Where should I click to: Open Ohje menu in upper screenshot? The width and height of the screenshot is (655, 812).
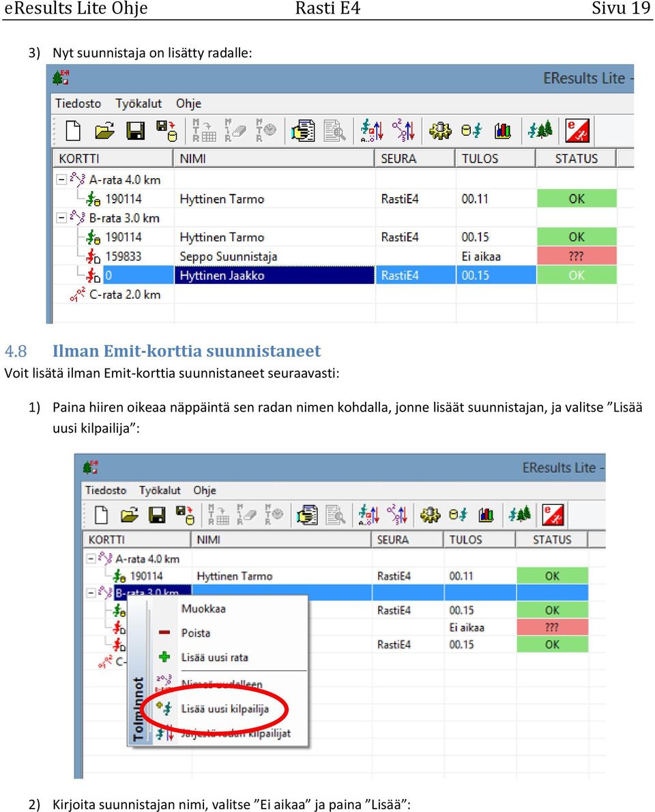188,104
